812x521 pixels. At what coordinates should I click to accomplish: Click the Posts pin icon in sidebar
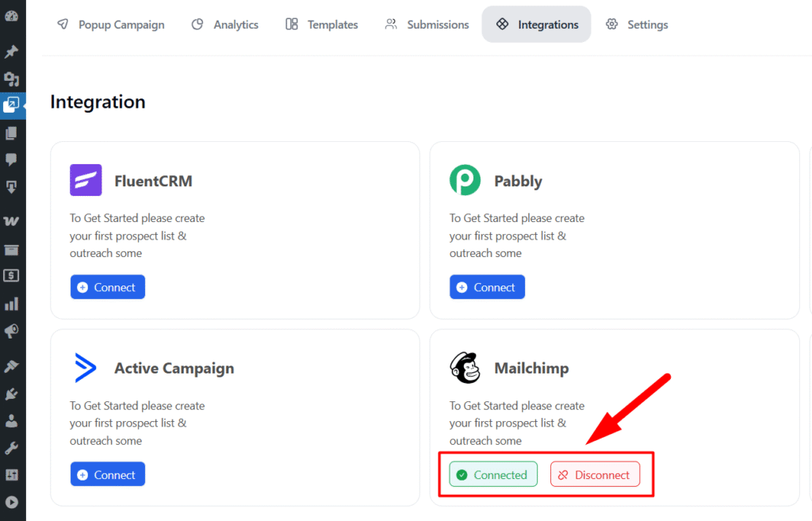click(12, 52)
